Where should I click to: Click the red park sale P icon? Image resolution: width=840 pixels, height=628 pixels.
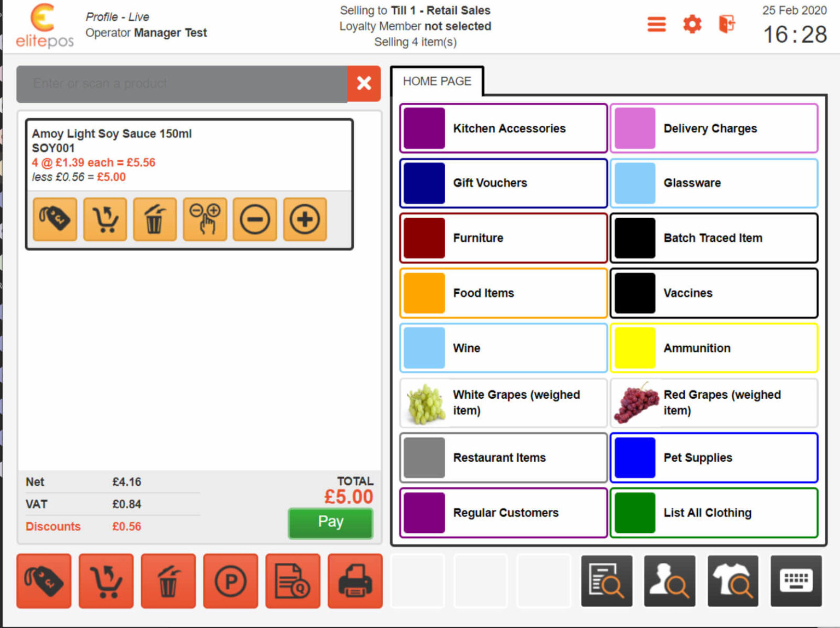point(230,582)
